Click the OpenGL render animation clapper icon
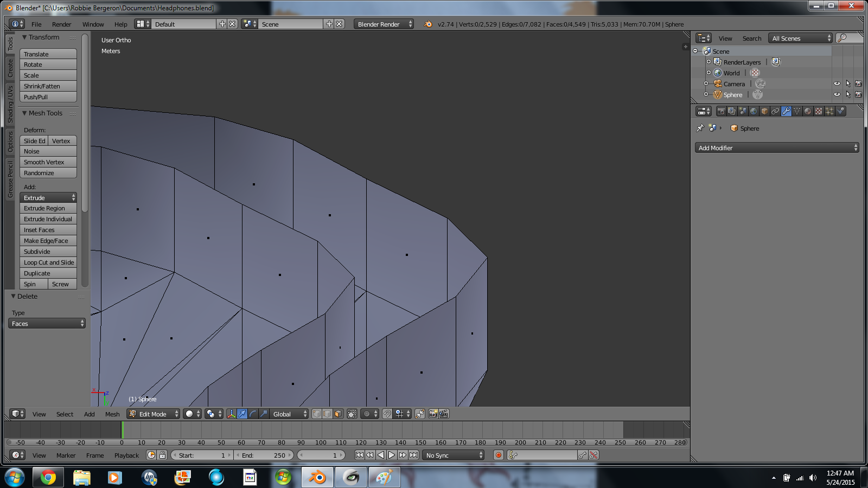 click(x=444, y=414)
